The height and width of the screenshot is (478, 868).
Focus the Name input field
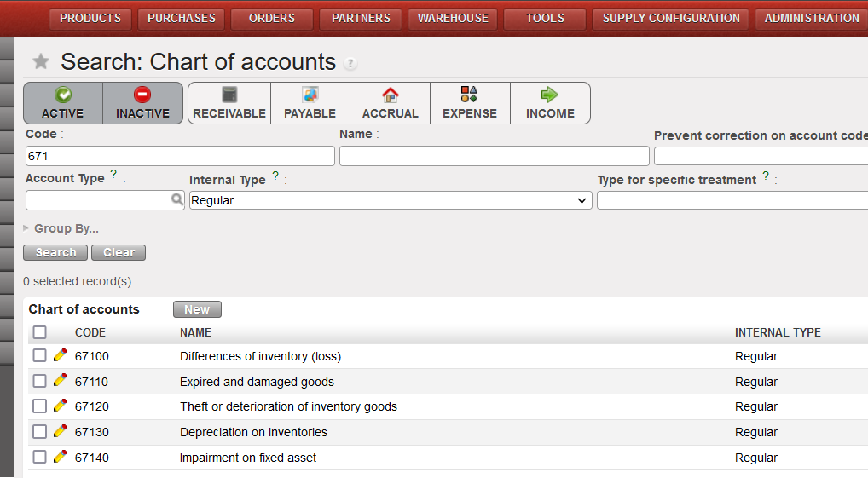tap(495, 156)
